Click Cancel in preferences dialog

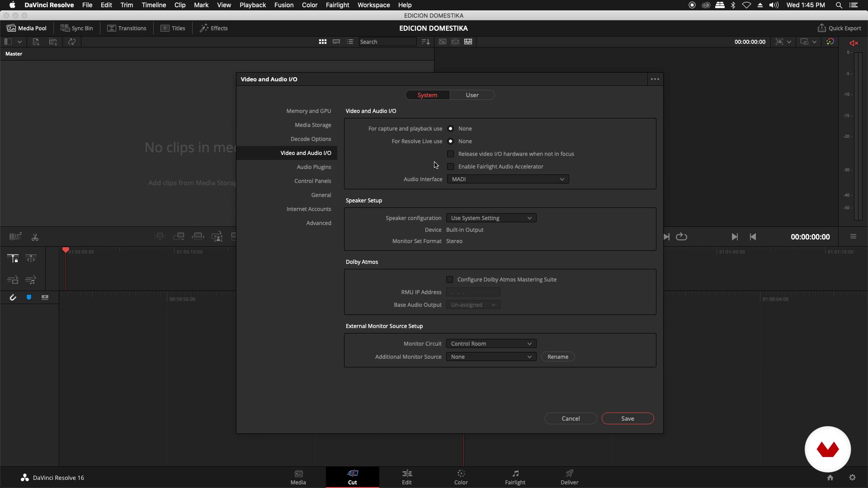[x=571, y=419]
